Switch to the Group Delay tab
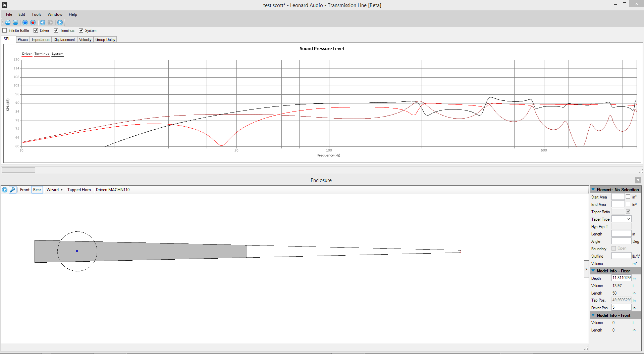Viewport: 644px width, 354px height. pyautogui.click(x=105, y=40)
